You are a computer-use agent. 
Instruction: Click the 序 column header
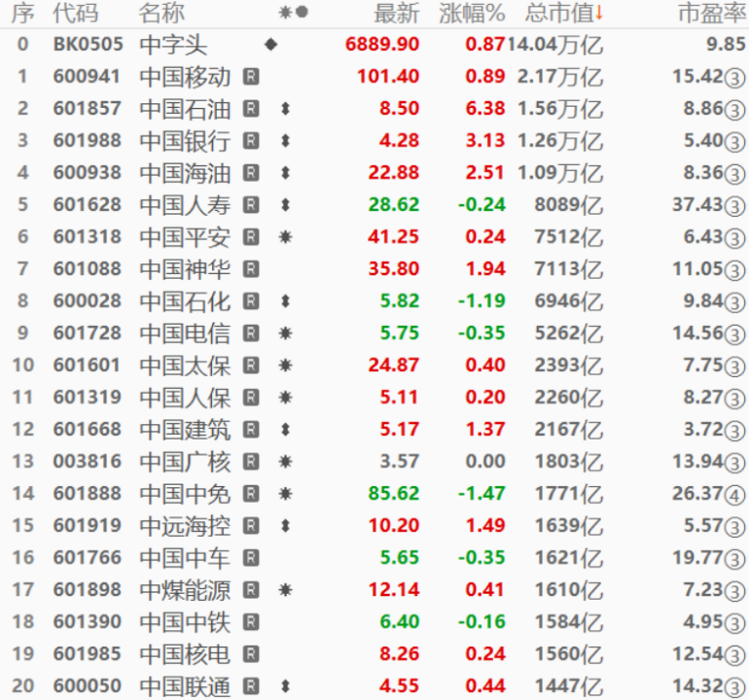[22, 13]
